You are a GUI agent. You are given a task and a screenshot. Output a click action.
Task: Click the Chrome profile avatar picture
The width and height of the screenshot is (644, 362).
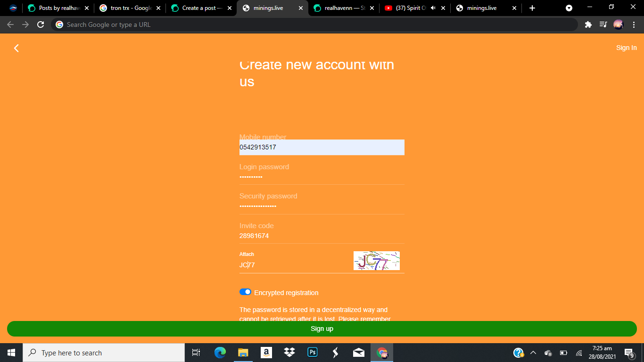click(x=619, y=25)
